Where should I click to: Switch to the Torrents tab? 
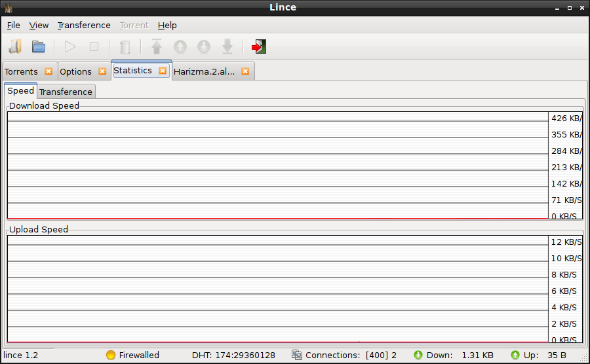[22, 71]
